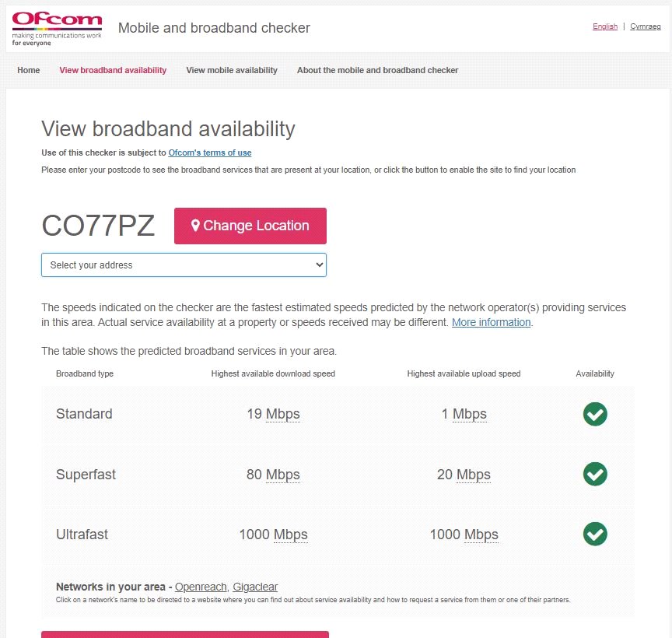Go to the Home menu item
672x638 pixels.
28,70
